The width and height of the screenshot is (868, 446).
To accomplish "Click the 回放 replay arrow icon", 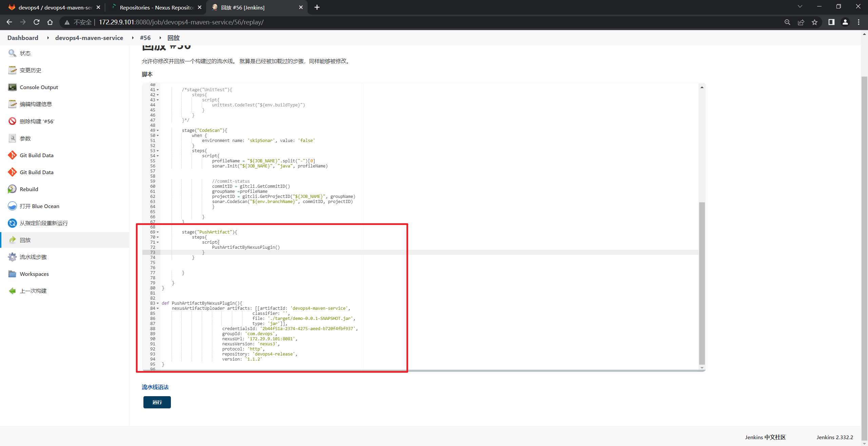I will pyautogui.click(x=12, y=240).
